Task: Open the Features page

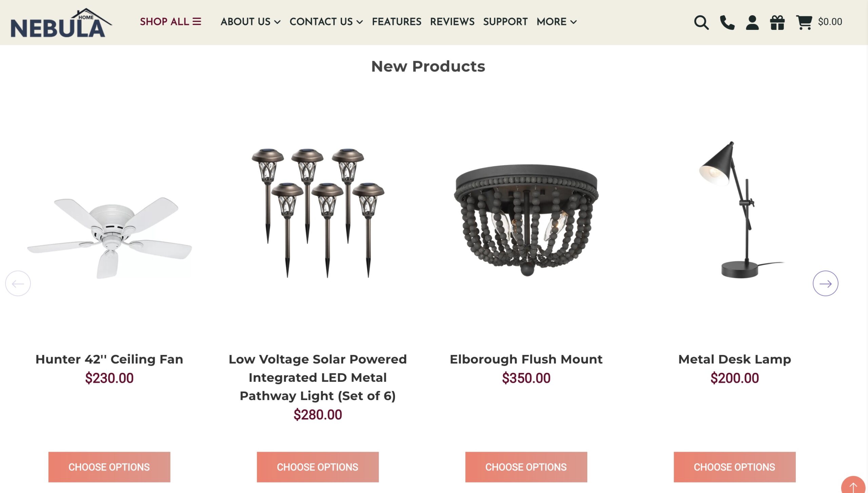Action: click(397, 22)
